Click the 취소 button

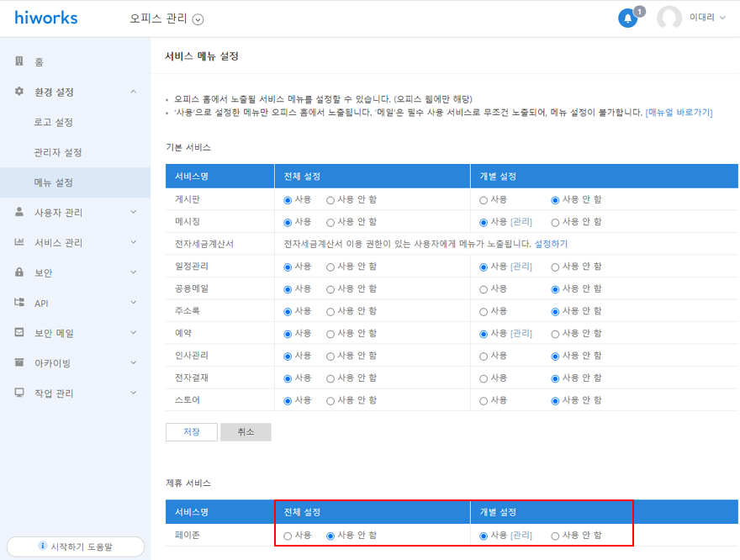click(246, 431)
